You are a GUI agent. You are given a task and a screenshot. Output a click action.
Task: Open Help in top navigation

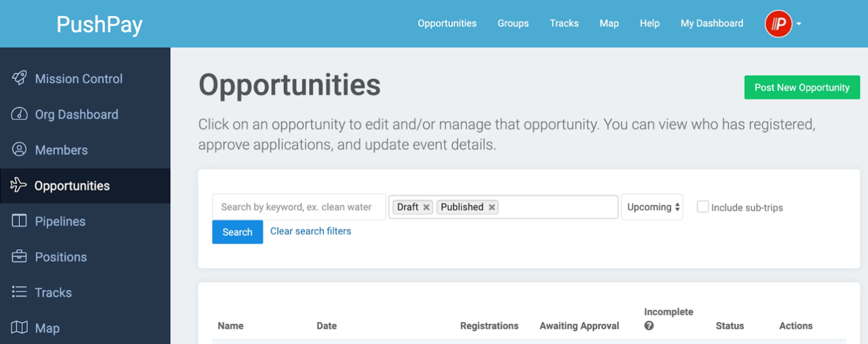[x=649, y=24]
